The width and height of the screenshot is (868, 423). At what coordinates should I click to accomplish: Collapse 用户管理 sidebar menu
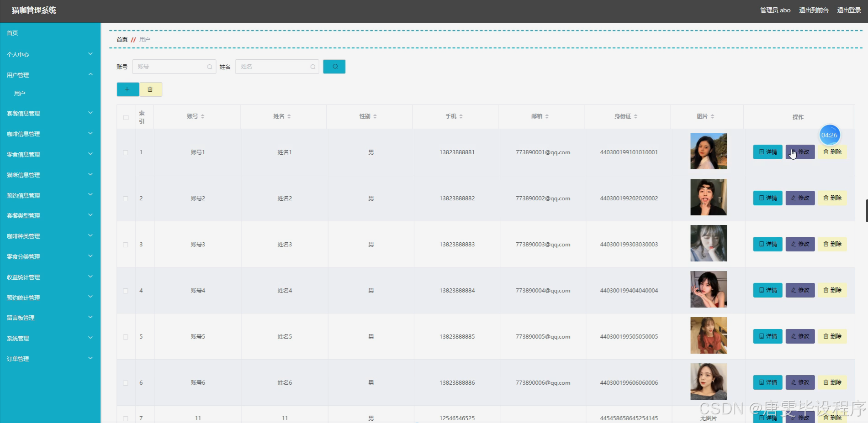pos(50,75)
